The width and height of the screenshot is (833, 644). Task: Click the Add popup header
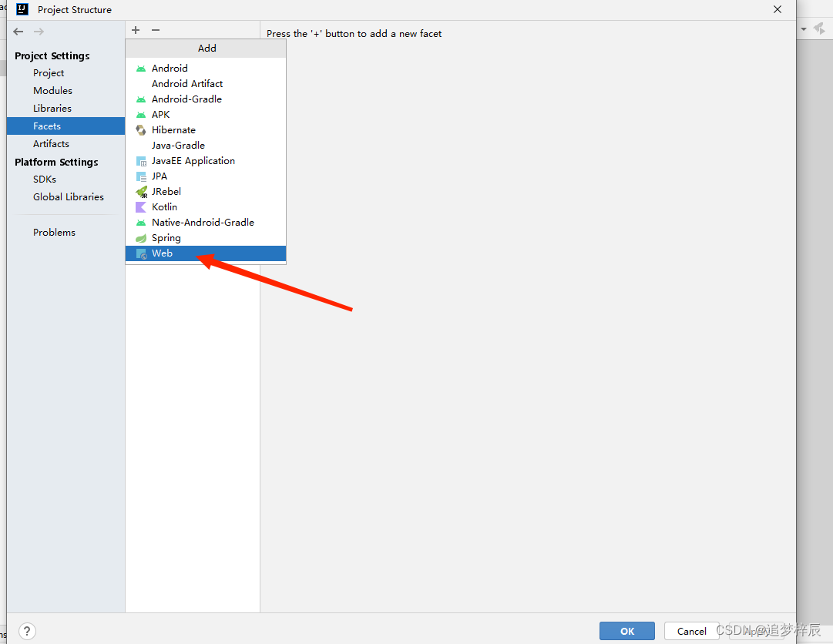206,49
